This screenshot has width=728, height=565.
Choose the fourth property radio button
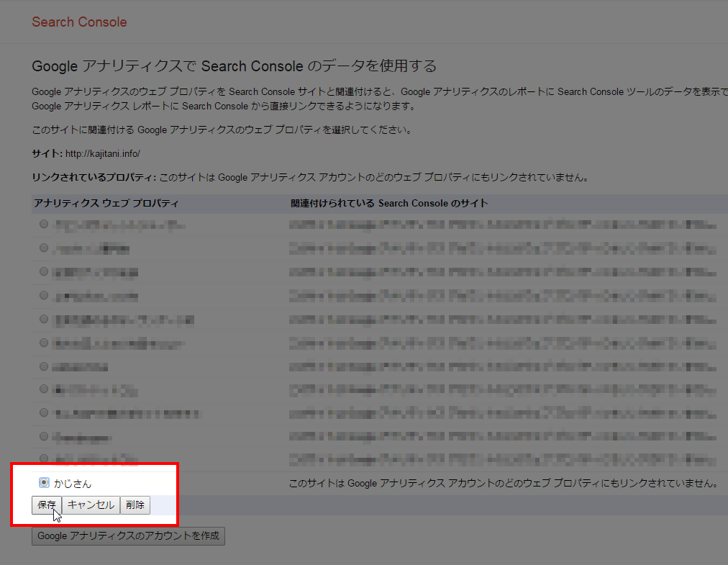pos(44,295)
